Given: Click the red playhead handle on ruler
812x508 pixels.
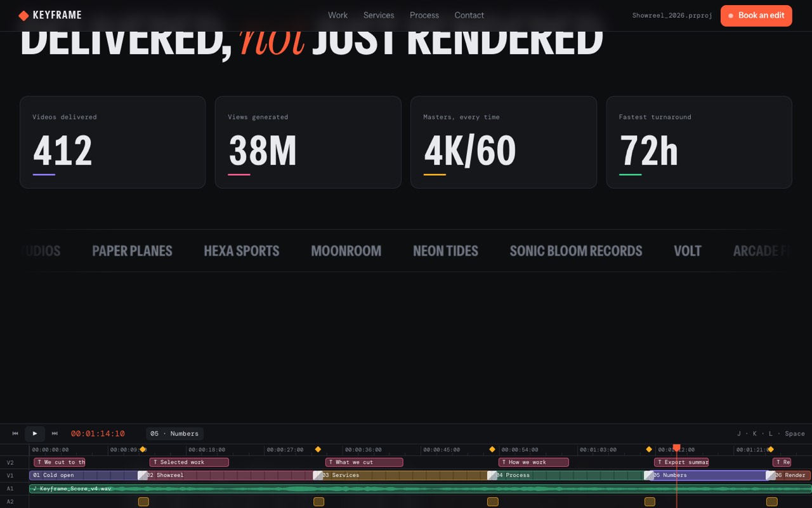Looking at the screenshot, I should point(676,448).
